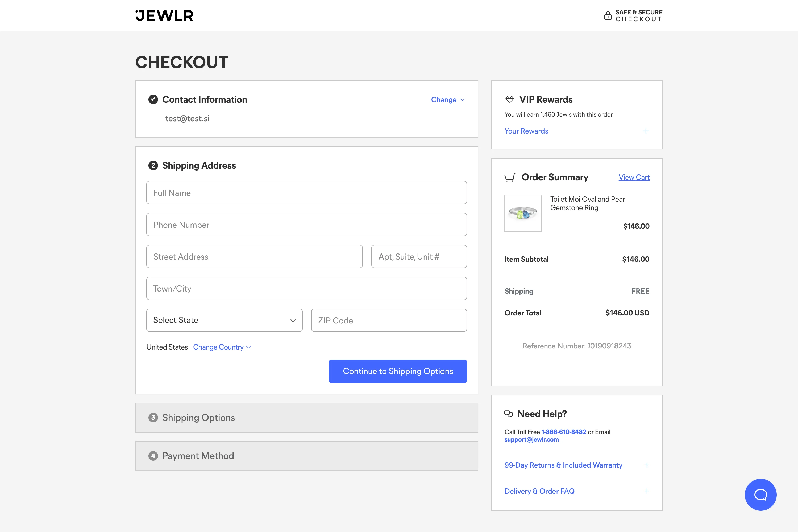This screenshot has width=798, height=532.
Task: Open the Select State dropdown
Action: coord(224,320)
